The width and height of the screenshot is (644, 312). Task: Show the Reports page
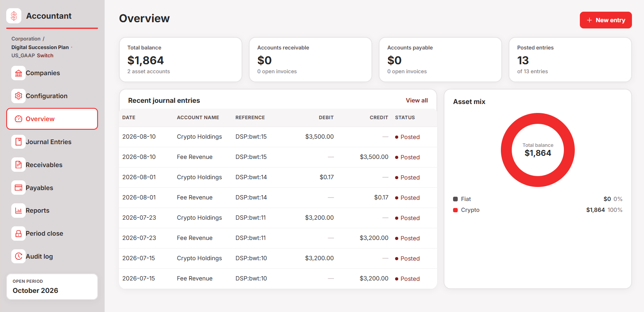click(x=52, y=210)
